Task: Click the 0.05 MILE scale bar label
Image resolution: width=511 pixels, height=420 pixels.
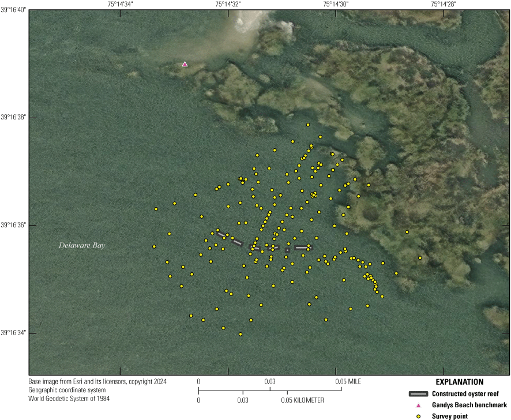Action: coord(348,381)
